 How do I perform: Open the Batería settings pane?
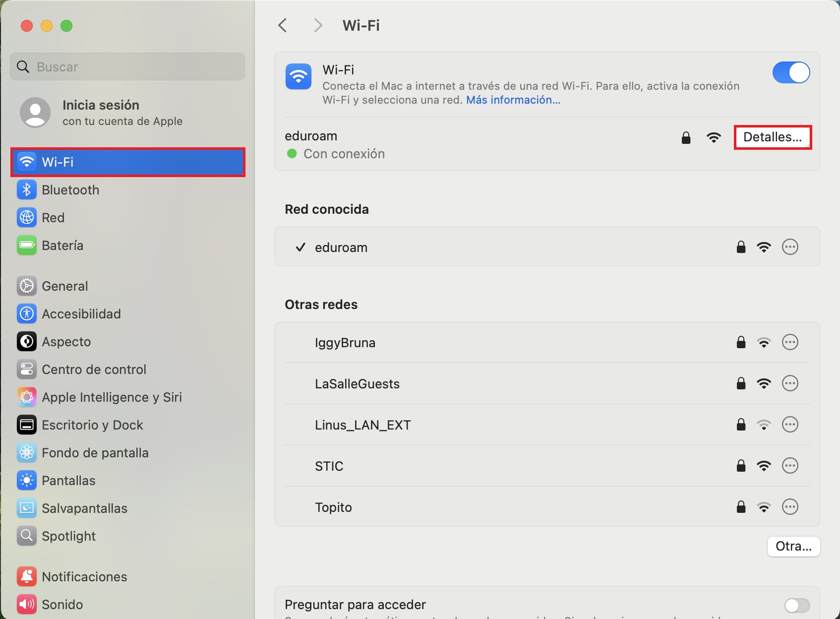click(62, 246)
